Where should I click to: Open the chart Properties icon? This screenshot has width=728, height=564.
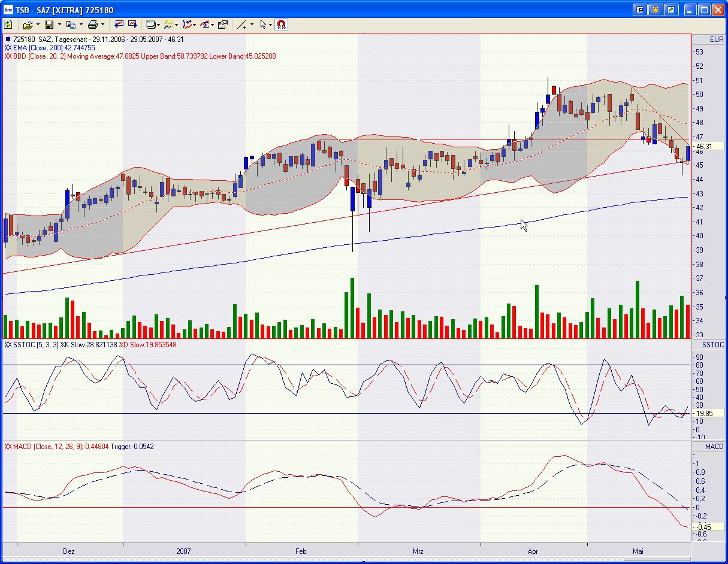[222, 25]
